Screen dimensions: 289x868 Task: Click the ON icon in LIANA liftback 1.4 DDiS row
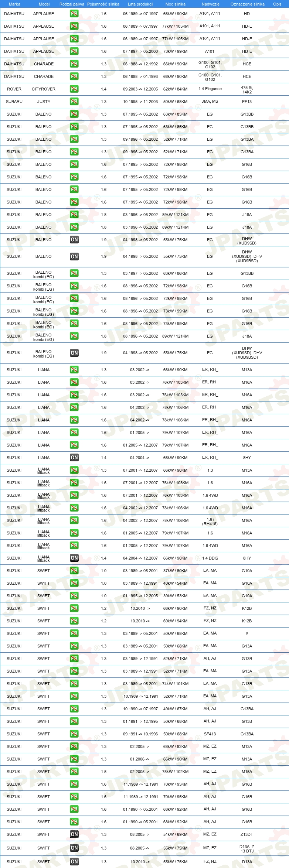(74, 558)
